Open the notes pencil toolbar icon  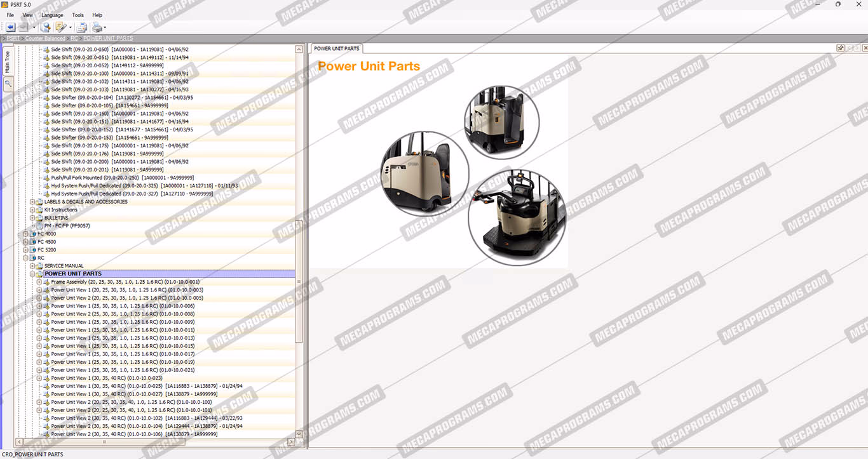tap(60, 27)
